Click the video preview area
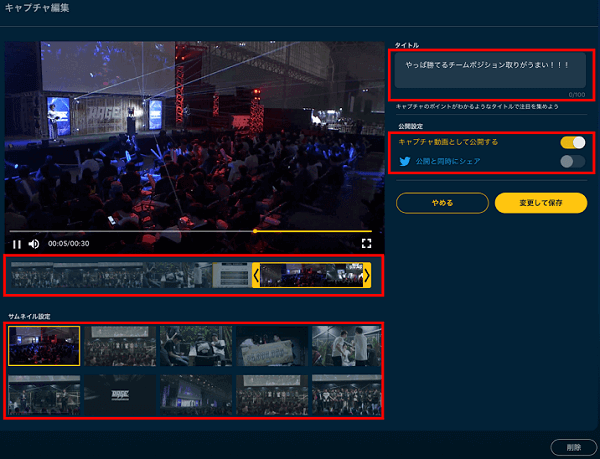The width and height of the screenshot is (600, 459). click(190, 130)
